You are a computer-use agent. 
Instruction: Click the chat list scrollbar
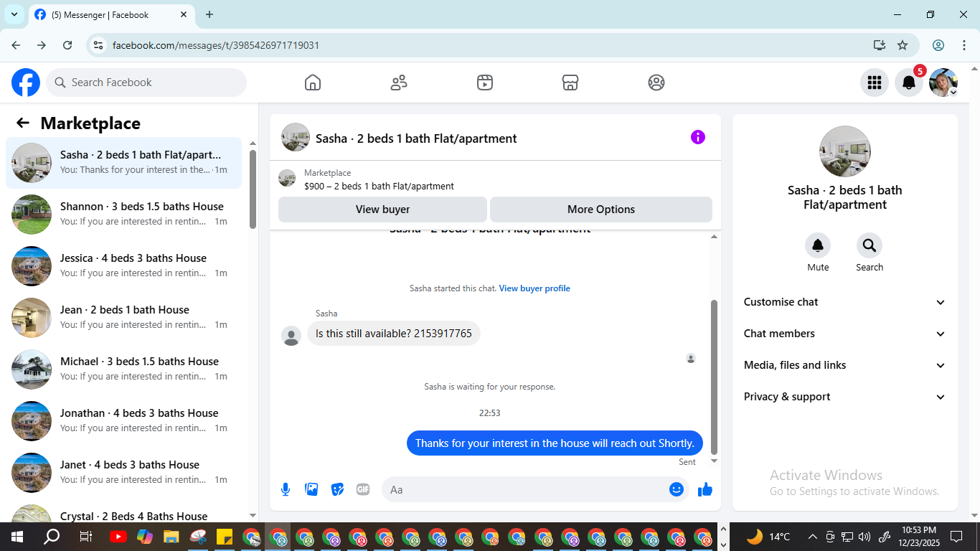pyautogui.click(x=253, y=189)
